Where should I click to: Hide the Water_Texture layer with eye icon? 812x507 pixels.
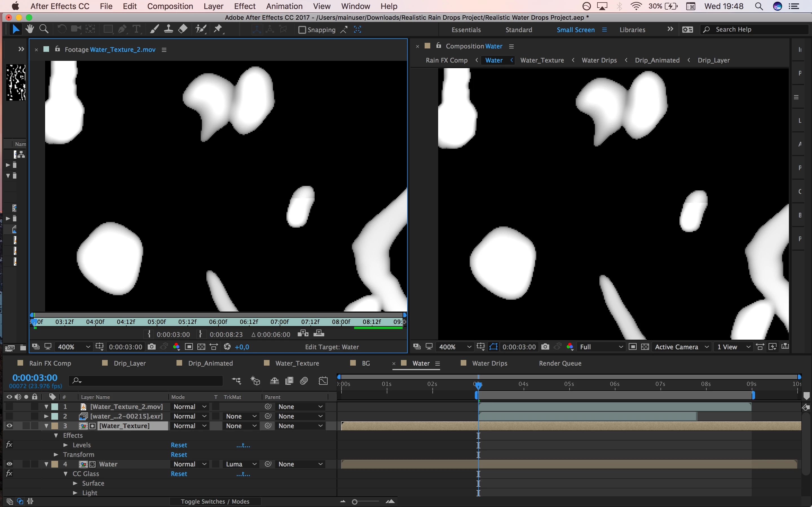(x=9, y=426)
